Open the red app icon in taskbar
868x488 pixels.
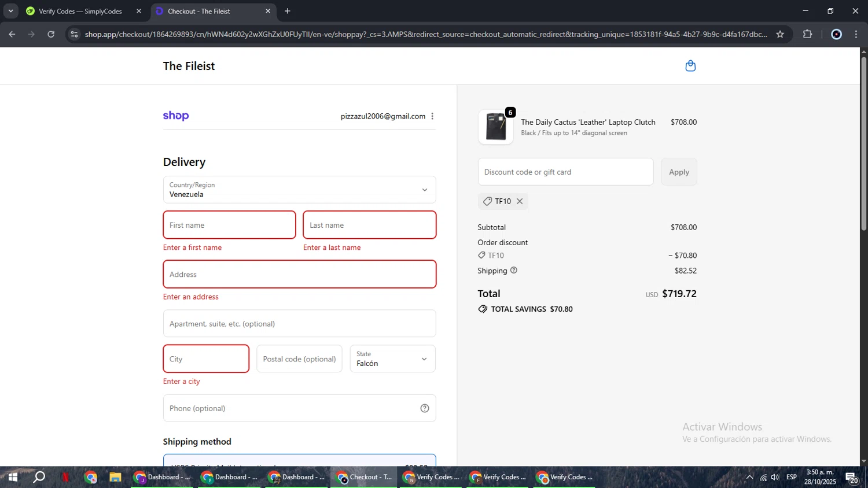[x=65, y=477]
